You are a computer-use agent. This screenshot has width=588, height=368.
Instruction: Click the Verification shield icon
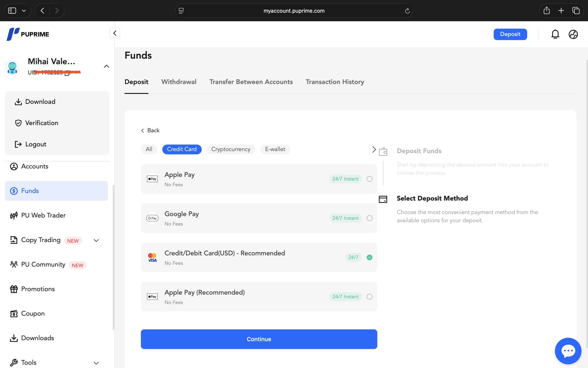point(18,123)
